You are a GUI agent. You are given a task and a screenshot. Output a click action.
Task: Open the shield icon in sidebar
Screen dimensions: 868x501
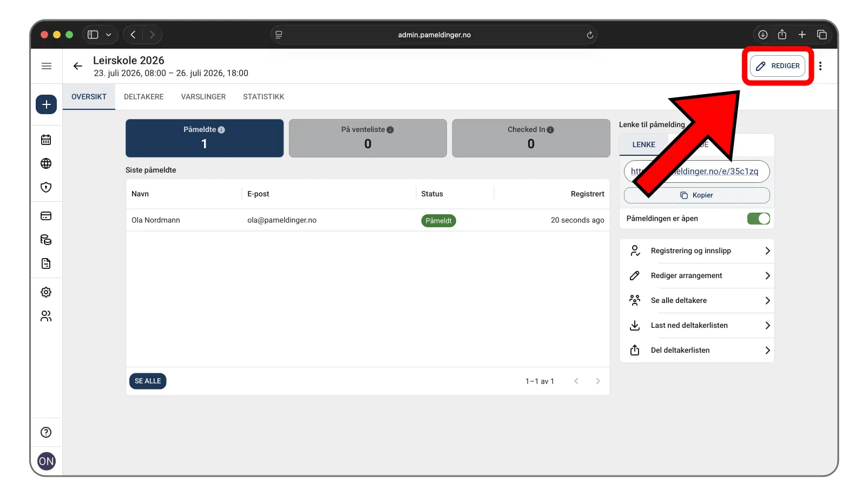click(47, 187)
